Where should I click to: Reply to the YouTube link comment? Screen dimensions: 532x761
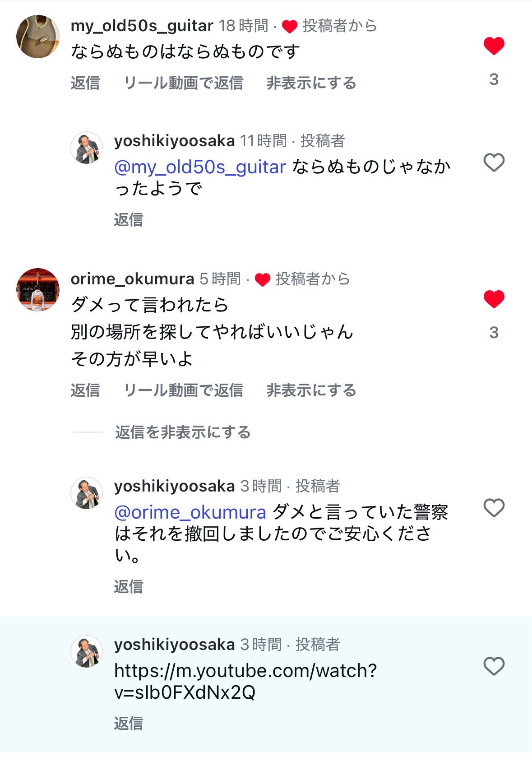pyautogui.click(x=129, y=724)
